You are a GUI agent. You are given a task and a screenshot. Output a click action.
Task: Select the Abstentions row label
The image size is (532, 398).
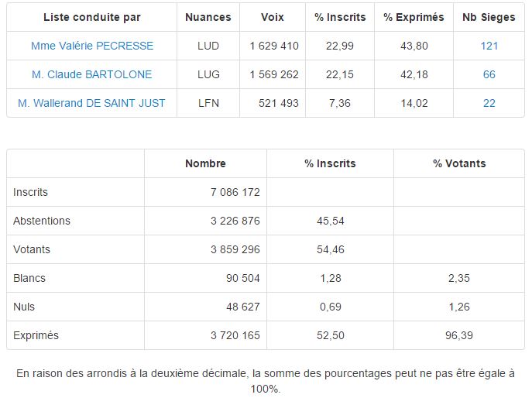42,221
